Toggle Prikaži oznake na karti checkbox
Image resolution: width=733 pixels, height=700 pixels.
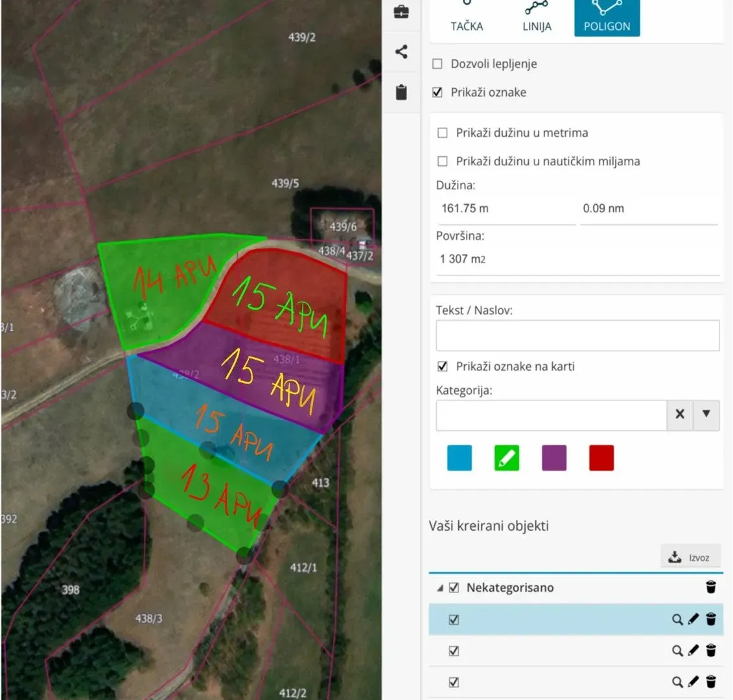442,366
